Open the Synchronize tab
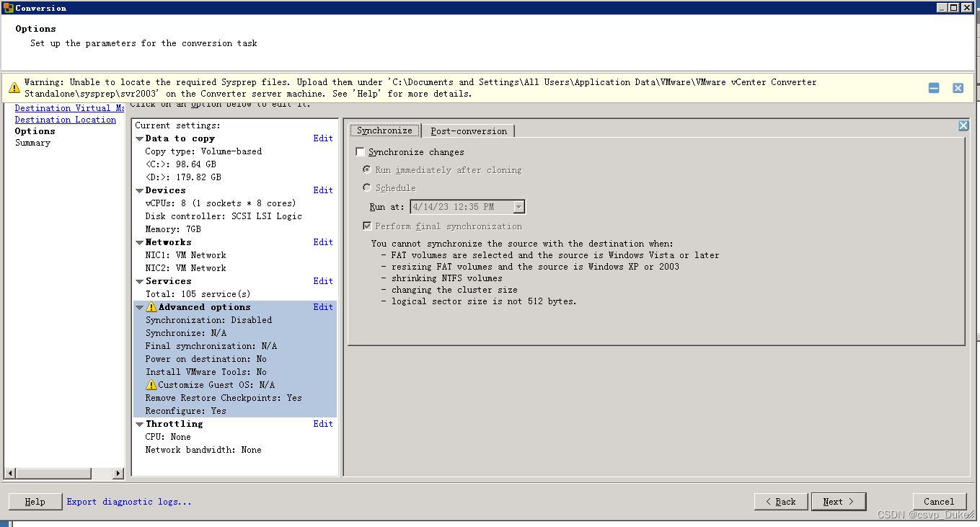The image size is (980, 527). point(384,130)
